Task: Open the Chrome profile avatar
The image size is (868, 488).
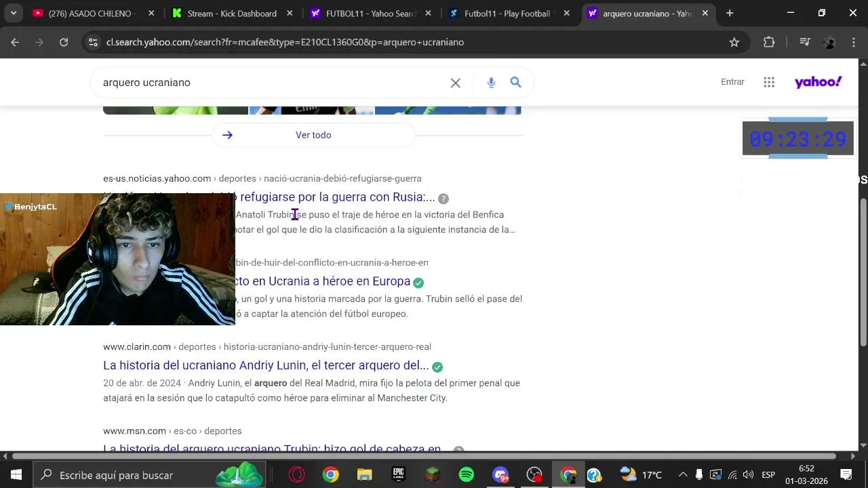Action: (829, 42)
